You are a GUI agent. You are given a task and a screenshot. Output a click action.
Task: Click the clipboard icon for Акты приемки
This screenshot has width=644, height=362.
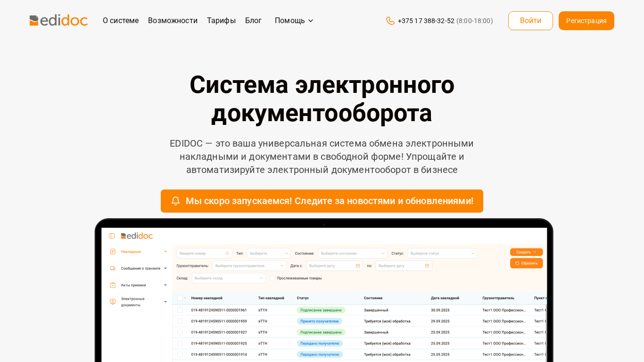coord(113,285)
